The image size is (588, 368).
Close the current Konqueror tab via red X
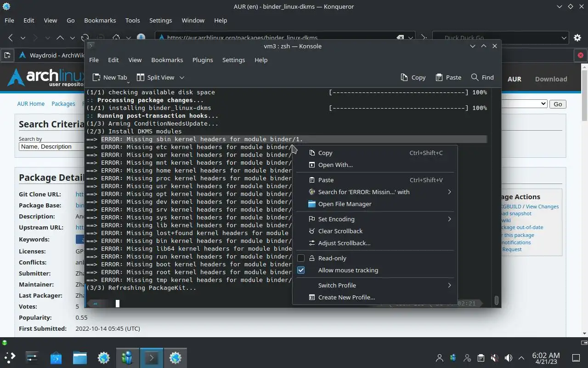[581, 55]
